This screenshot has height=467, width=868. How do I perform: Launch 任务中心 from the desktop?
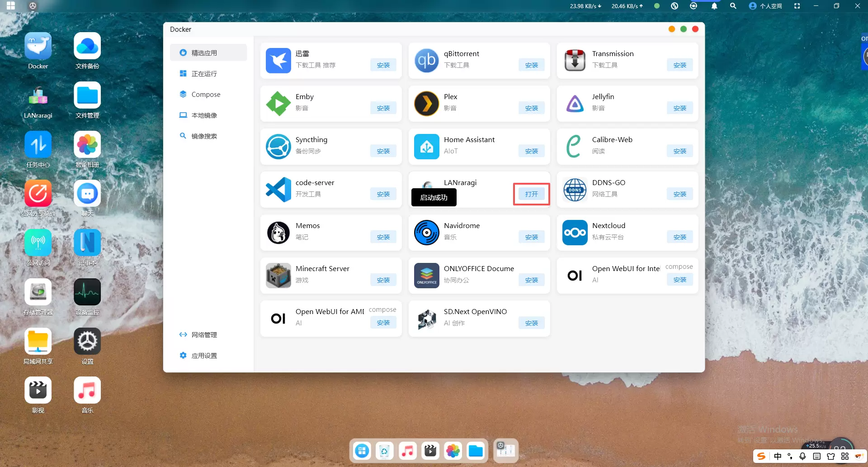[38, 145]
